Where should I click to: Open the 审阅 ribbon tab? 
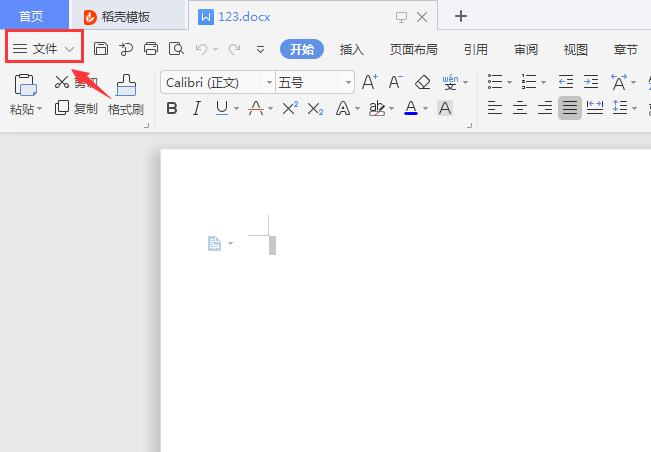click(x=526, y=49)
